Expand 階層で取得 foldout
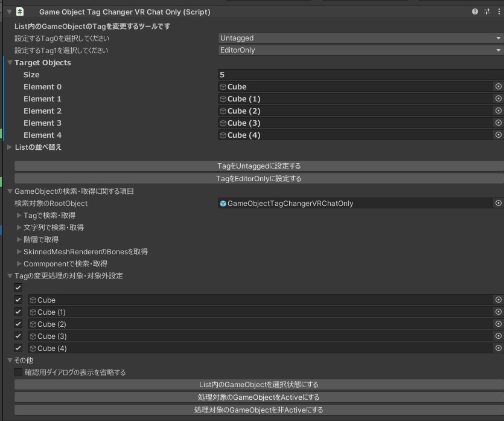Viewport: 504px width, 421px height. (x=19, y=239)
